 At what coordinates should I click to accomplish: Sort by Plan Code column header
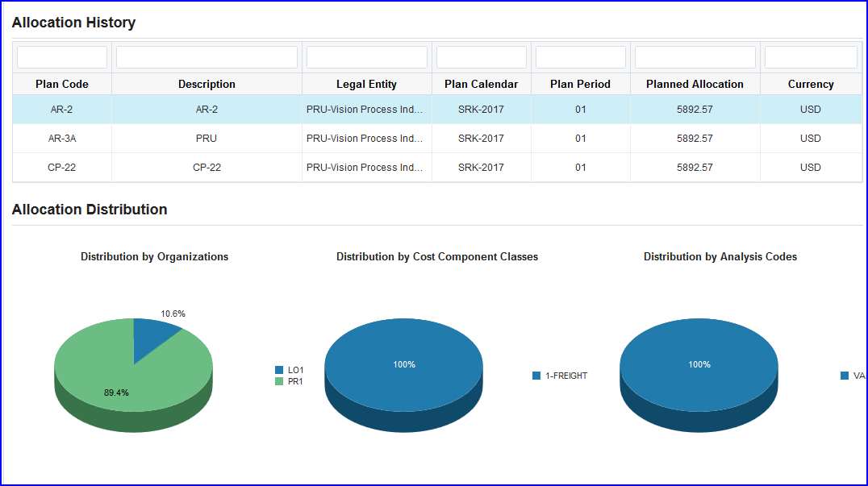click(62, 84)
